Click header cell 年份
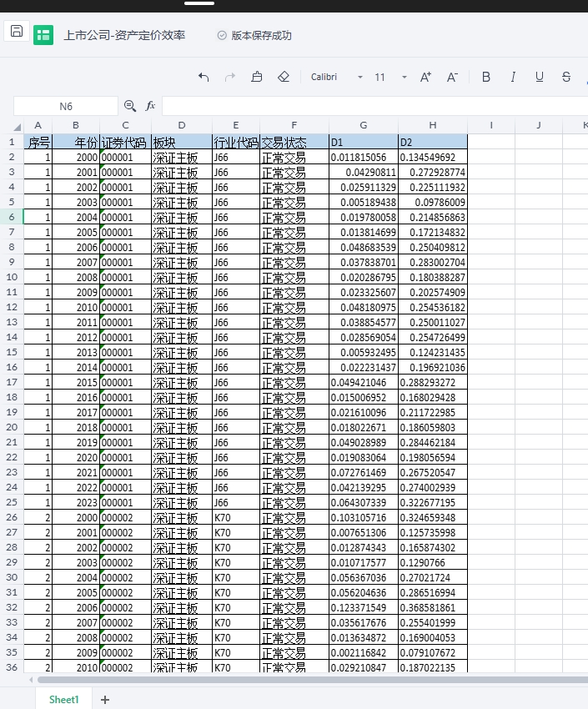588x709 pixels. 76,142
